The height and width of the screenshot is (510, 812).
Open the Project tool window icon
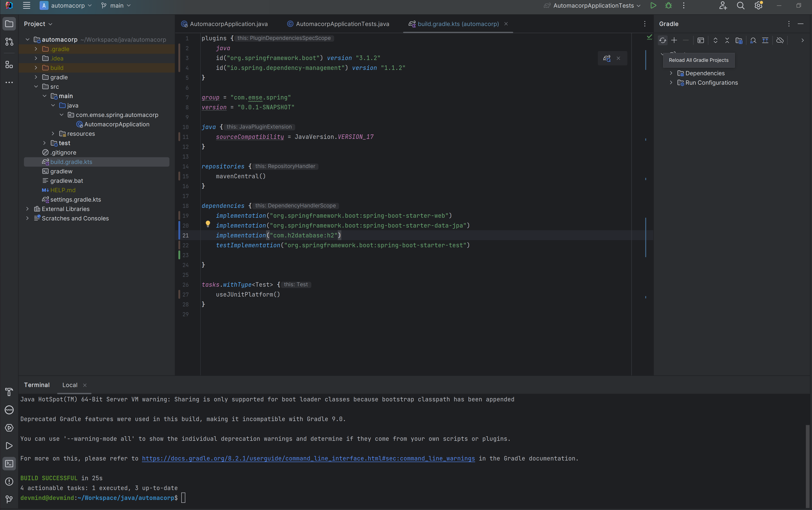[x=9, y=24]
